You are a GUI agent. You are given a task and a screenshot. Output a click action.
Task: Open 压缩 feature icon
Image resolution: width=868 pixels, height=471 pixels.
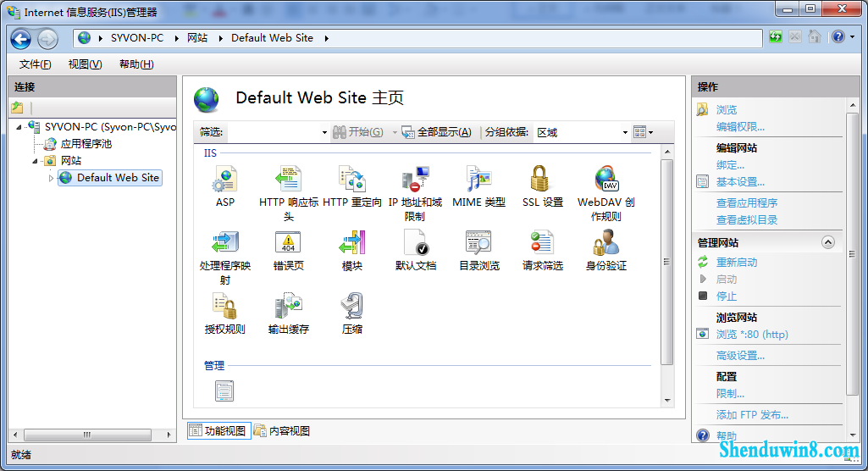point(352,306)
